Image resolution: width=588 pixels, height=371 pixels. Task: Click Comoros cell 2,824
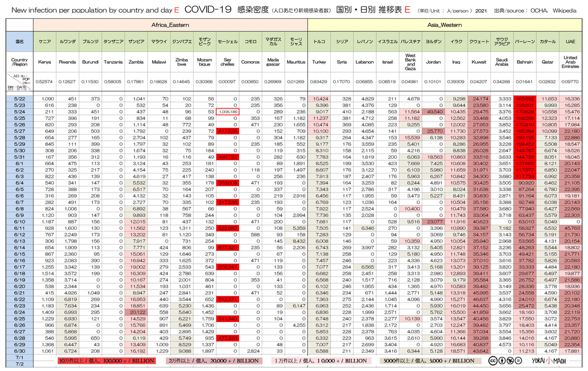[x=250, y=350]
